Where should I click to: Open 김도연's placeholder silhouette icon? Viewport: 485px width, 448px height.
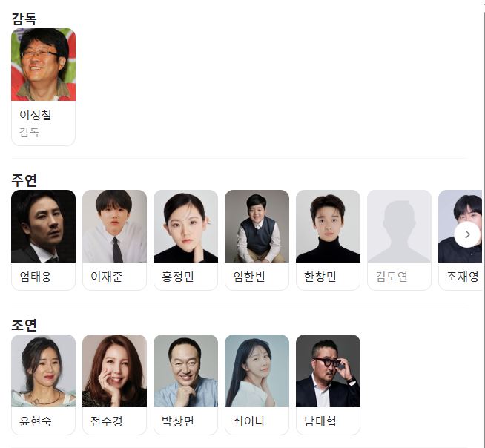pos(399,226)
